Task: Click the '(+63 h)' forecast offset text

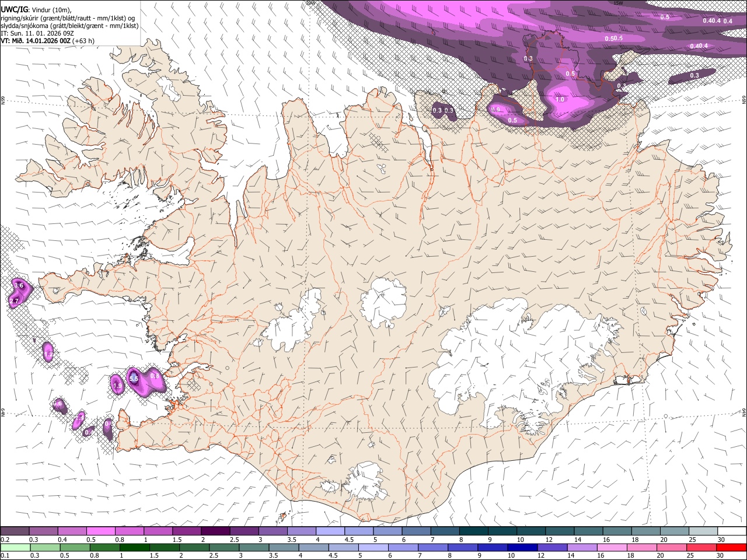Action: point(84,41)
